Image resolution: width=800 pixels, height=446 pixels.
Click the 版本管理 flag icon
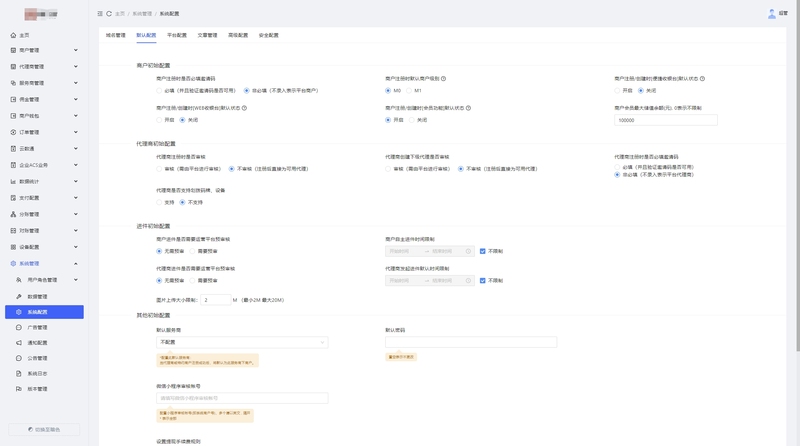[x=19, y=389]
